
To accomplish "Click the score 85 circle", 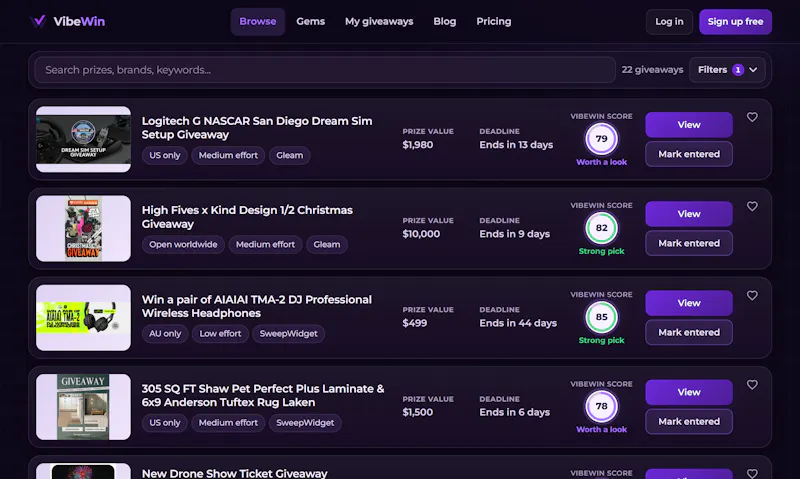I will (x=602, y=317).
